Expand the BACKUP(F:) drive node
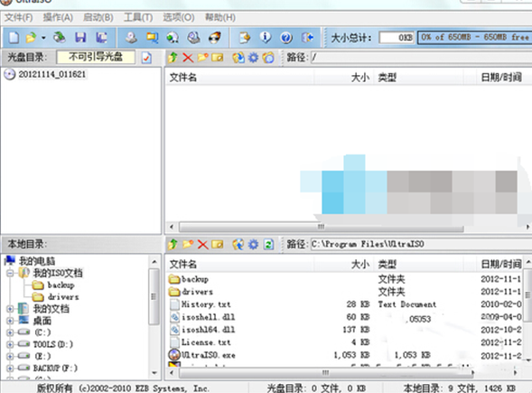 [10, 369]
